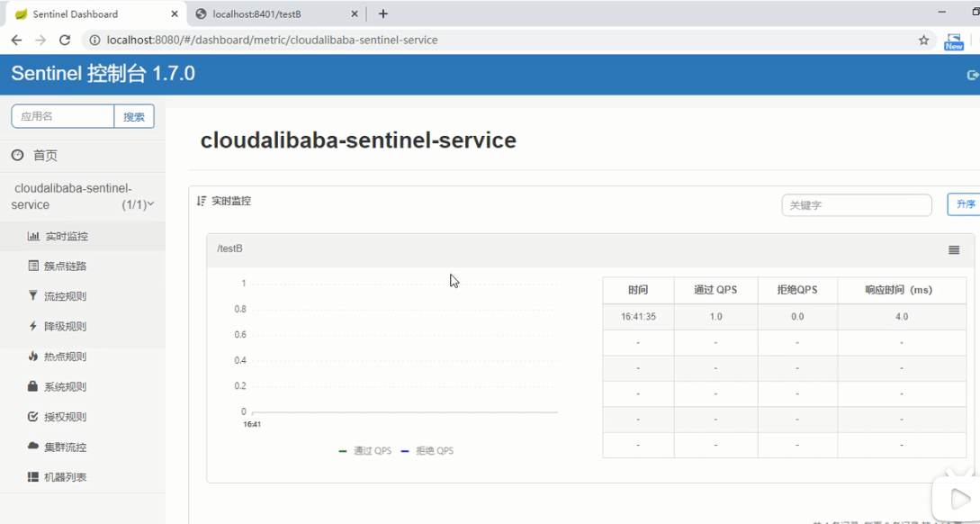This screenshot has height=524, width=980.
Task: Close the localhost:8401/testB tab
Action: coord(355,14)
